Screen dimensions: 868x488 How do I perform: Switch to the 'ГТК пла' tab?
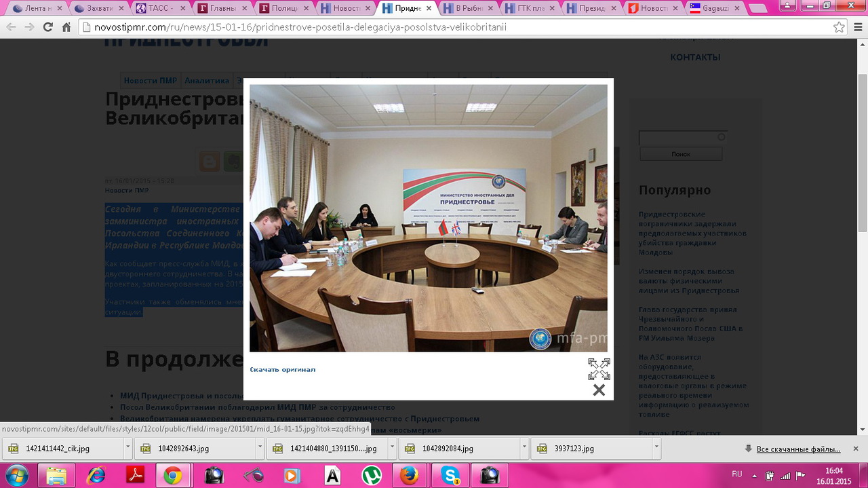(532, 8)
